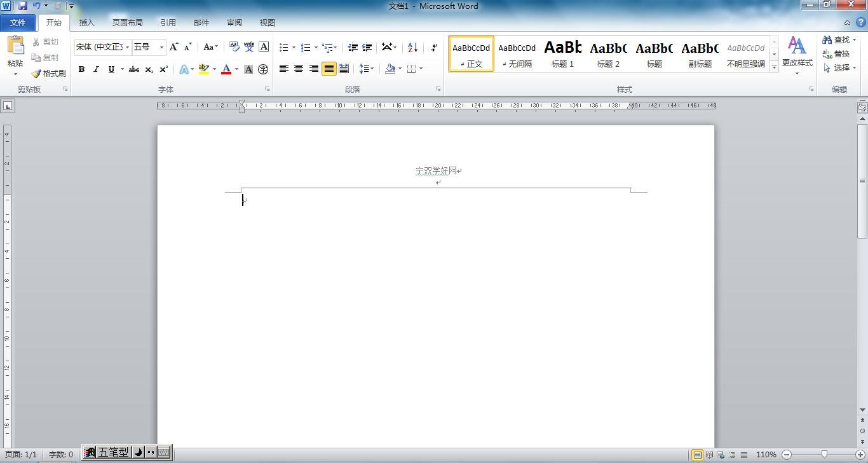Center-align the paragraph text
868x463 pixels.
tap(299, 69)
